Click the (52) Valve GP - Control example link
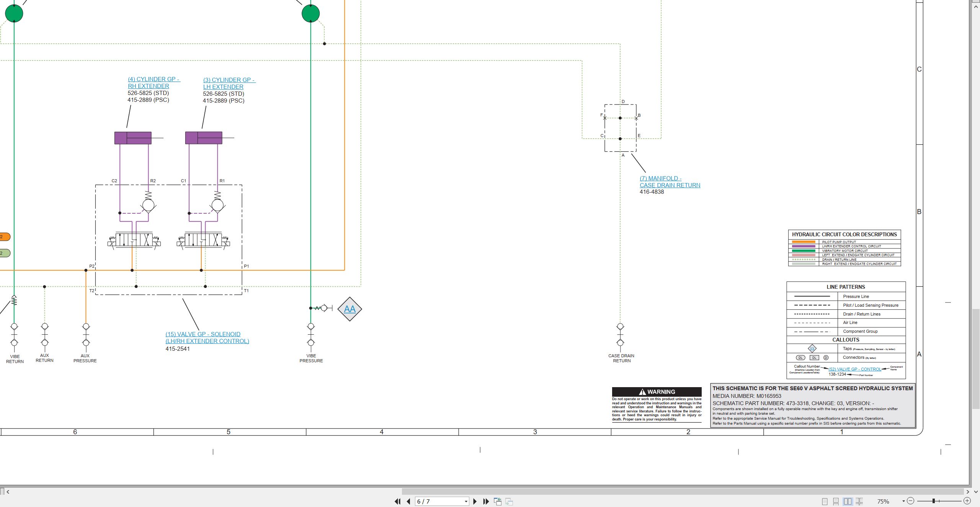Viewport: 980px width, 507px height. [855, 369]
